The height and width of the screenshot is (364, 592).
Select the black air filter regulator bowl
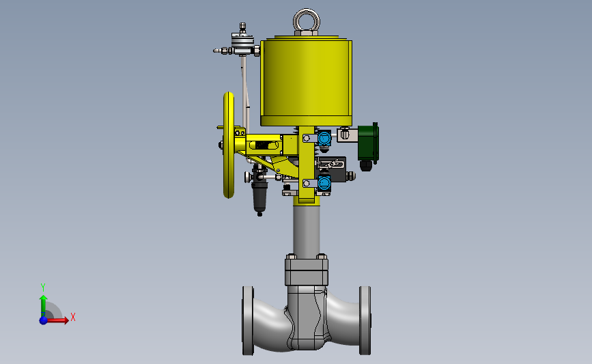click(259, 197)
